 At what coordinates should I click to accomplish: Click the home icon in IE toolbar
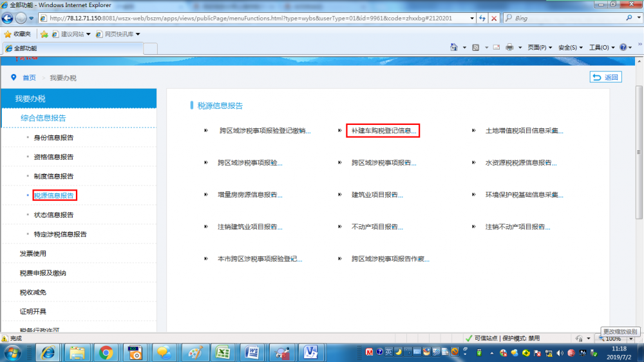(x=454, y=48)
